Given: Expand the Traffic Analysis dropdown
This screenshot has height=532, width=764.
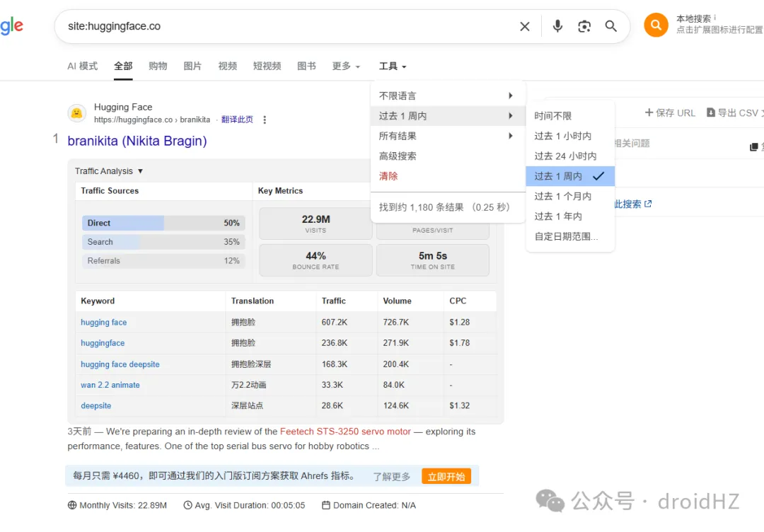Looking at the screenshot, I should 109,171.
